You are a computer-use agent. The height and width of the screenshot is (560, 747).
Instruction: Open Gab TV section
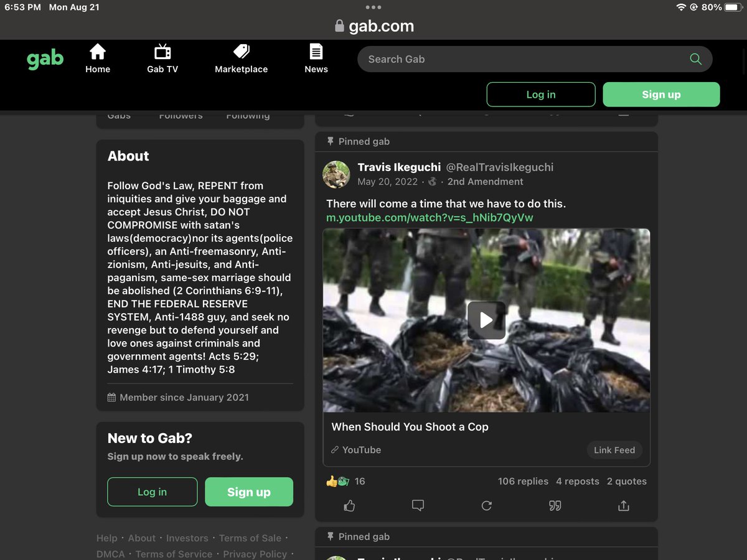pos(162,59)
